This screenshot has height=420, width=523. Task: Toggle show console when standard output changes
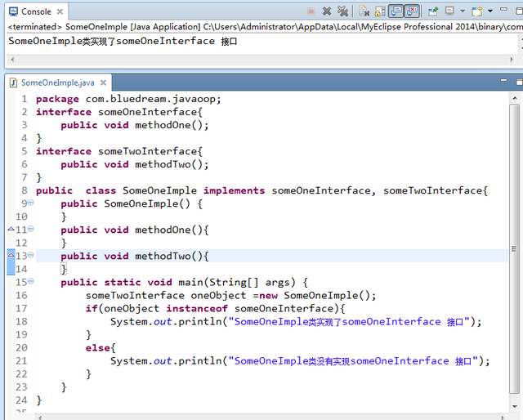396,11
